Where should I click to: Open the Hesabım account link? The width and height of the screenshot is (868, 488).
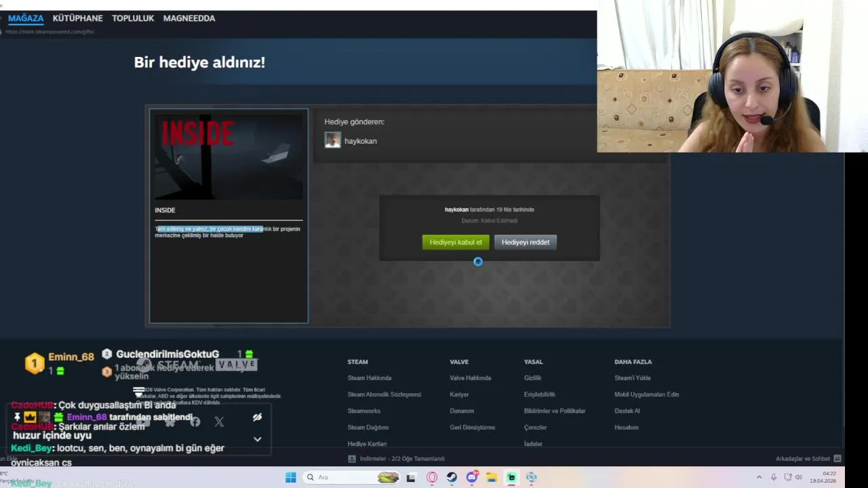pyautogui.click(x=627, y=428)
